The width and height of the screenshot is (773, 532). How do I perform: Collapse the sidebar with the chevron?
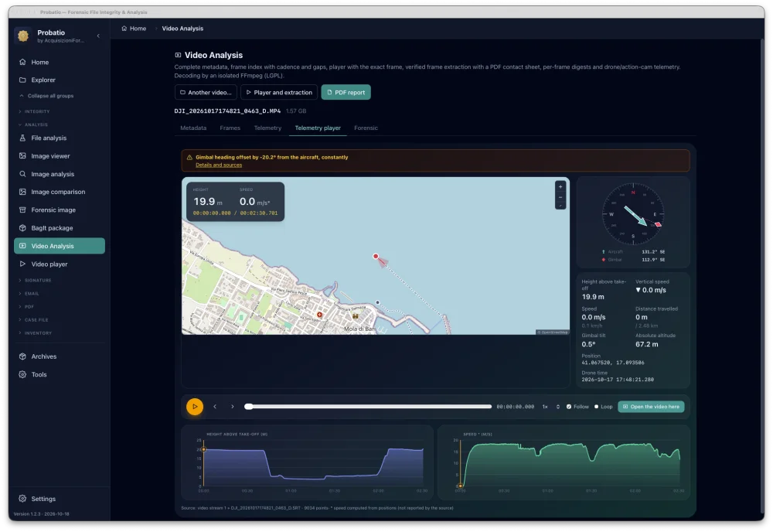click(x=98, y=36)
